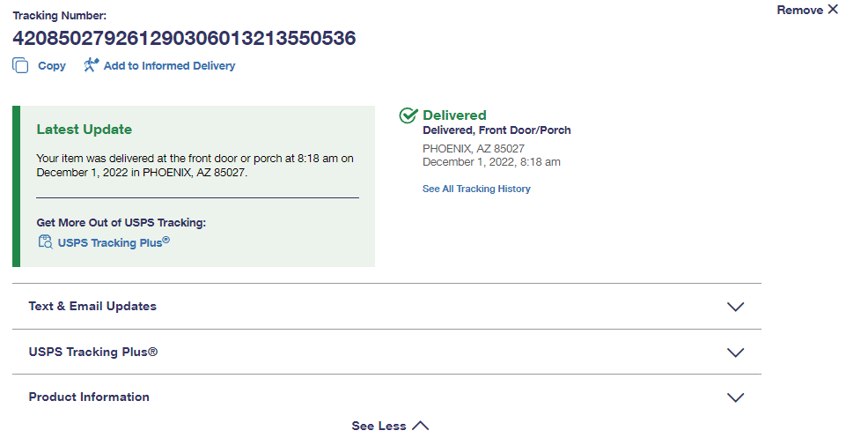
Task: Click the green Delivered status heading
Action: point(454,115)
